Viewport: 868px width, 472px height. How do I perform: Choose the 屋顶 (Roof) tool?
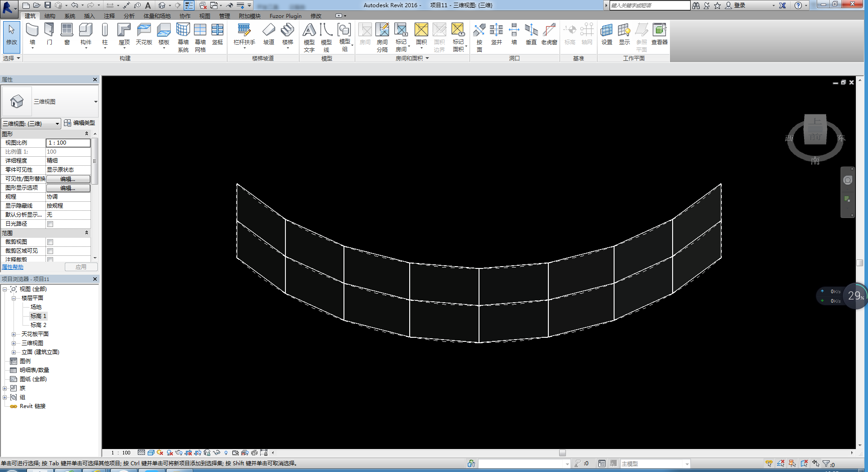coord(124,34)
